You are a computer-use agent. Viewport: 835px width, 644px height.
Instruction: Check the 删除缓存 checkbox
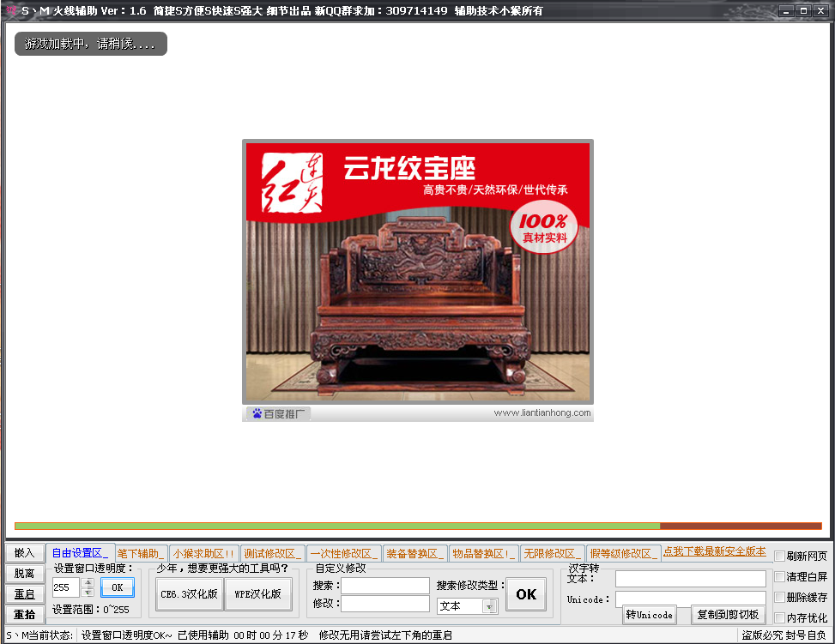tap(780, 597)
